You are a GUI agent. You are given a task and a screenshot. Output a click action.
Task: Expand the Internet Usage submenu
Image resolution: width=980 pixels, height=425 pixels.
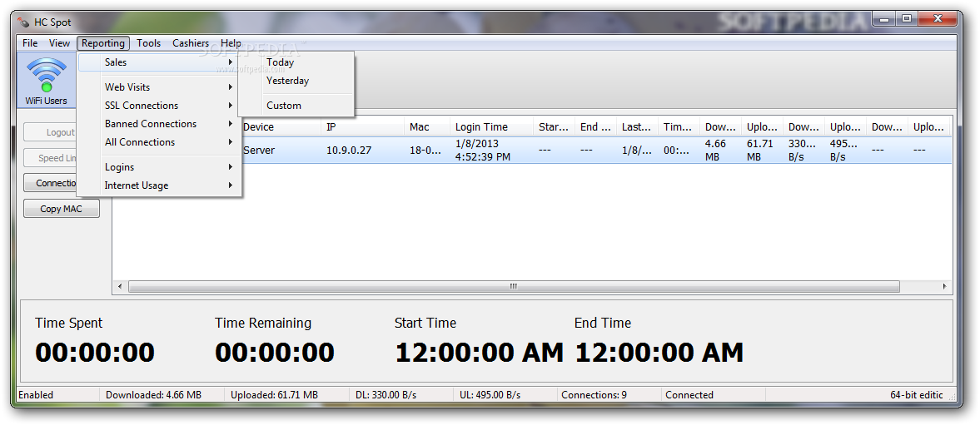(158, 185)
